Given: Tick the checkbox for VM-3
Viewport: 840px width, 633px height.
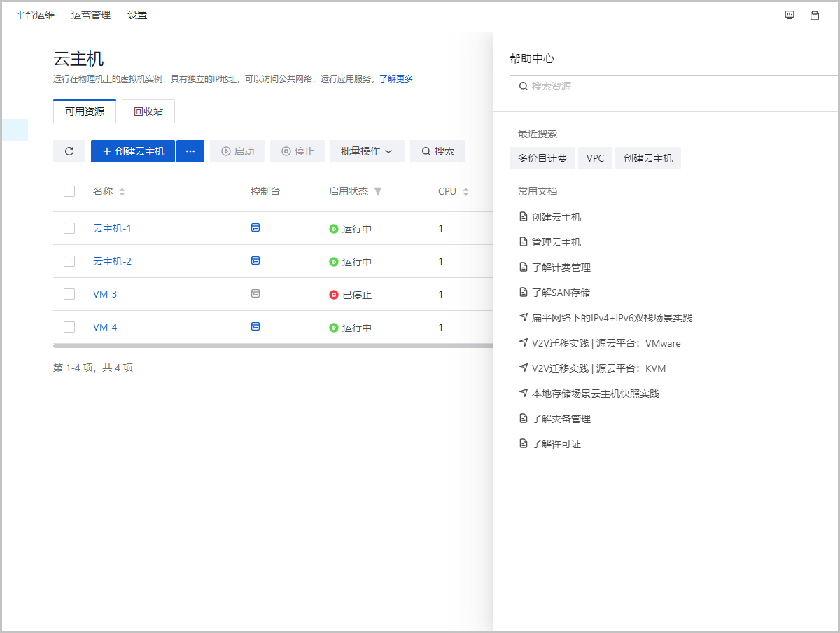Looking at the screenshot, I should [x=69, y=294].
